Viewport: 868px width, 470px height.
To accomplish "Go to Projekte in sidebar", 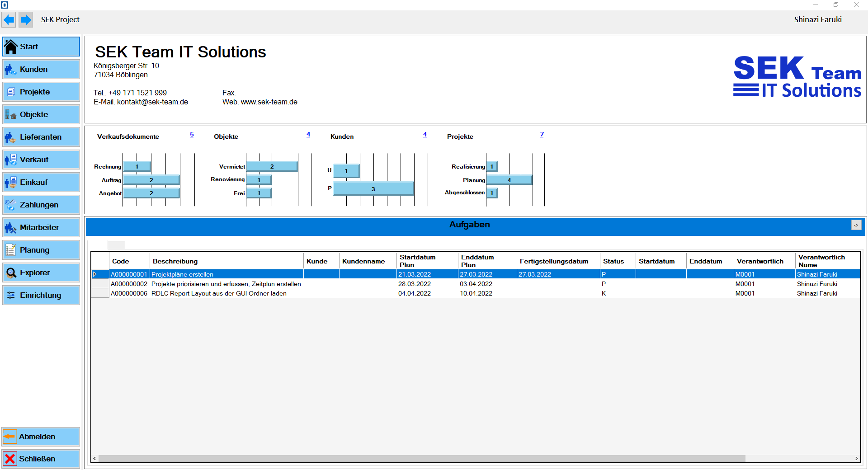I will click(41, 92).
